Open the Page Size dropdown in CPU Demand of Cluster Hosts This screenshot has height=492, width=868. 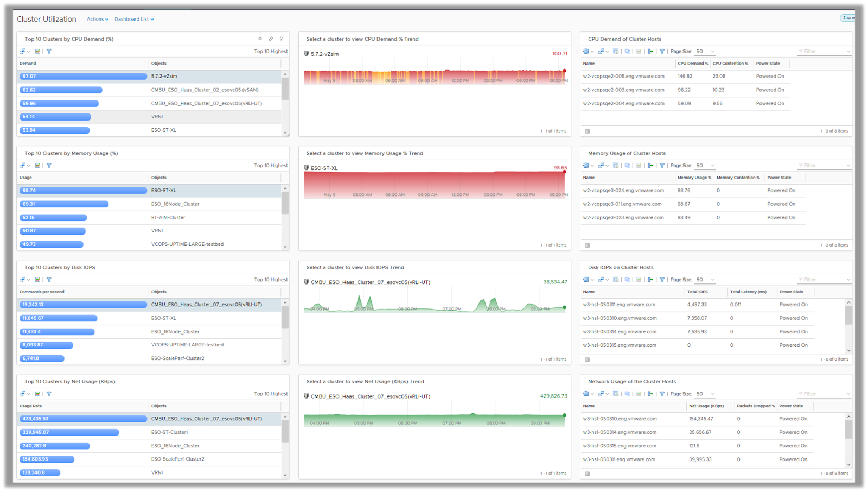[x=704, y=51]
